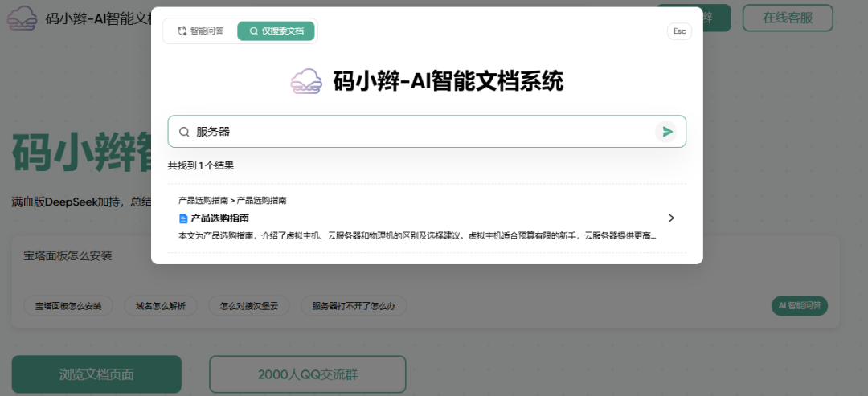Click the result summary starting 本文为产品选购指南
The width and height of the screenshot is (868, 396).
[417, 235]
